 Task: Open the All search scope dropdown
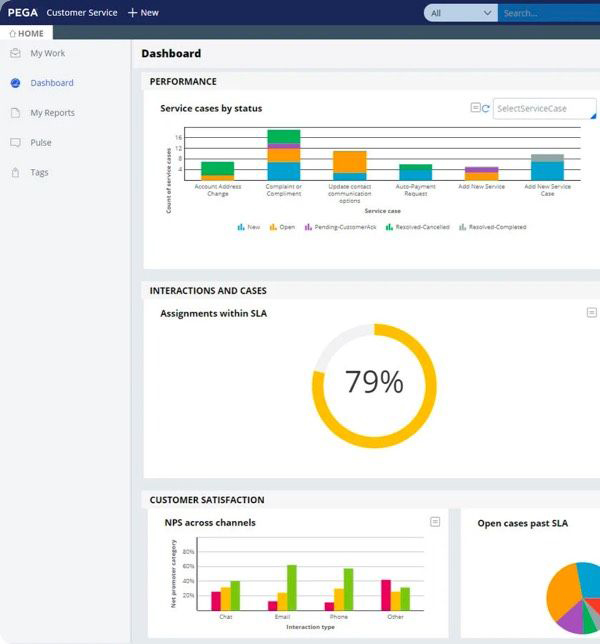click(x=460, y=13)
